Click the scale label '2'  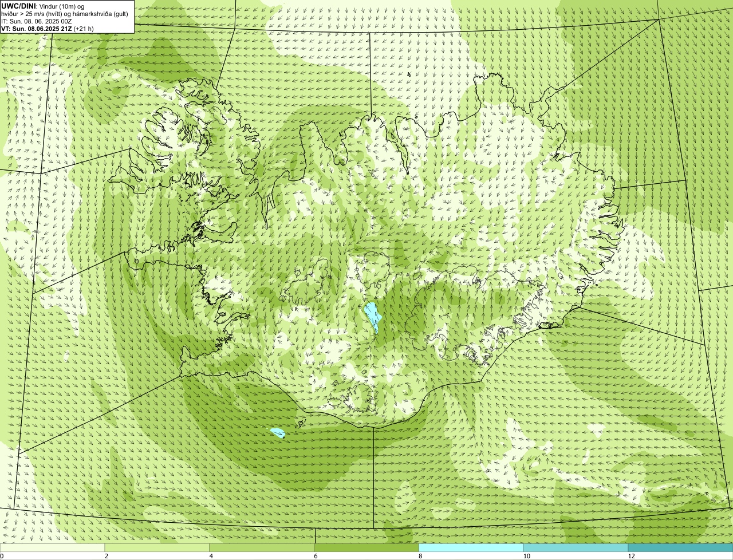tap(106, 556)
